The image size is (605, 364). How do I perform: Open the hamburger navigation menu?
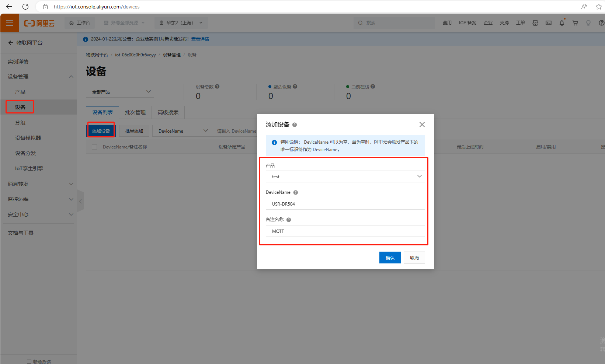[10, 23]
